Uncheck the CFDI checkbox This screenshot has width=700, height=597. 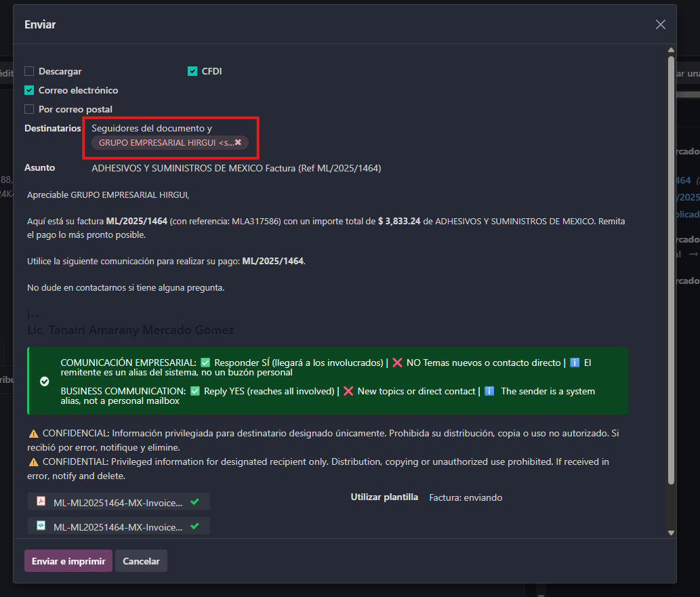(192, 71)
